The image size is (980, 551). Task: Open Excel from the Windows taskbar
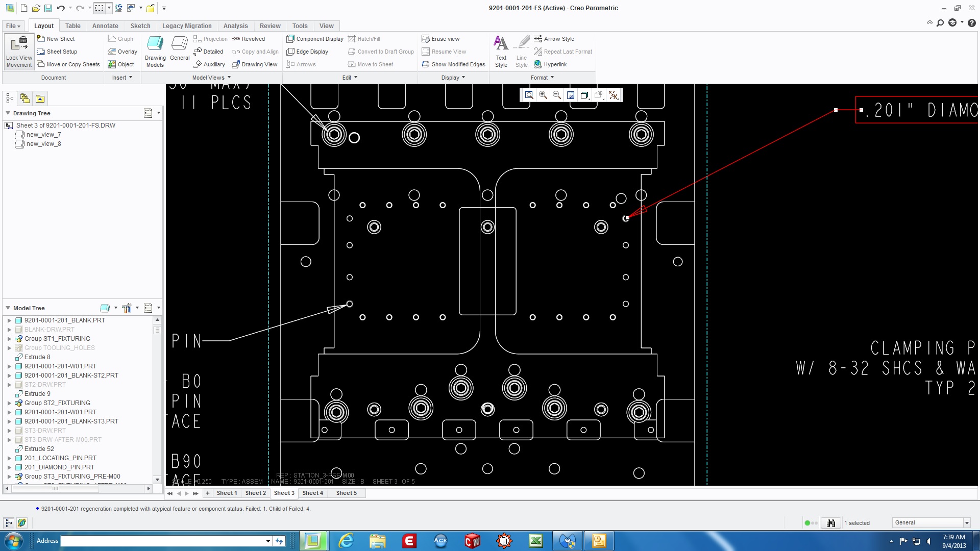(535, 540)
